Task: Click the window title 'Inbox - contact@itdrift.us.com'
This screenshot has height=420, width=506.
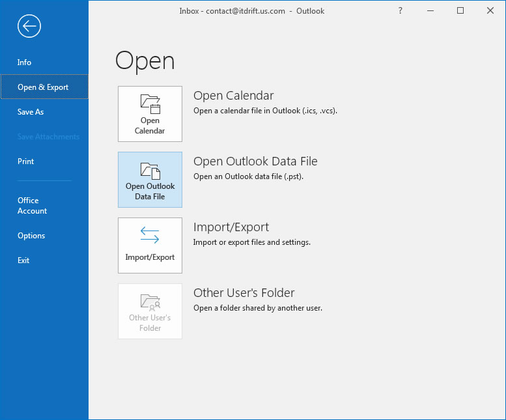Action: click(x=232, y=11)
